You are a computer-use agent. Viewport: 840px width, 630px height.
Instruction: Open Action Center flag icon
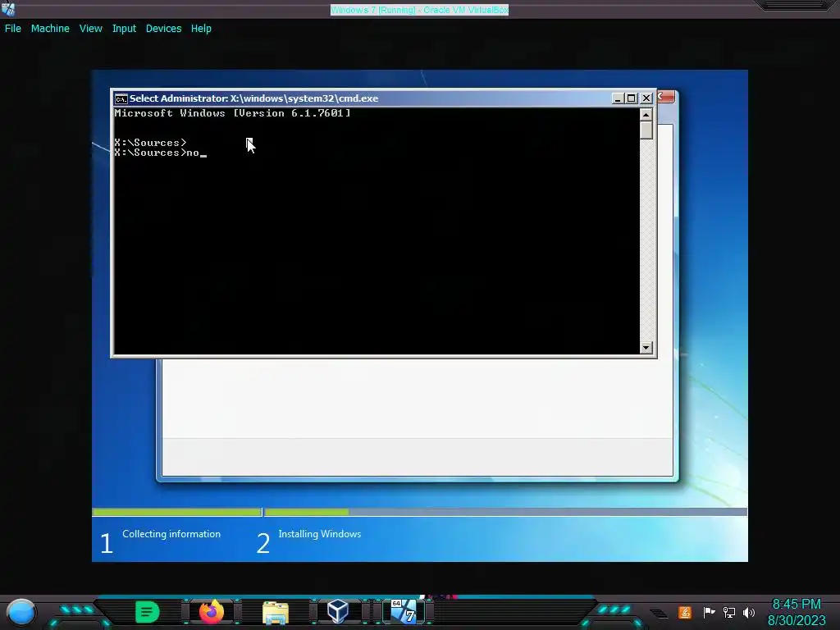(709, 612)
